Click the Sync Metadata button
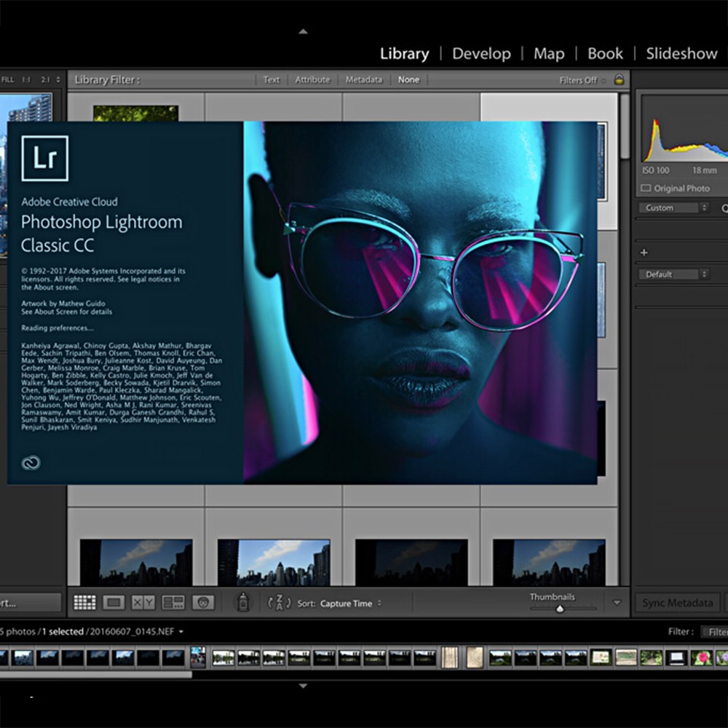The height and width of the screenshot is (728, 728). [x=677, y=603]
